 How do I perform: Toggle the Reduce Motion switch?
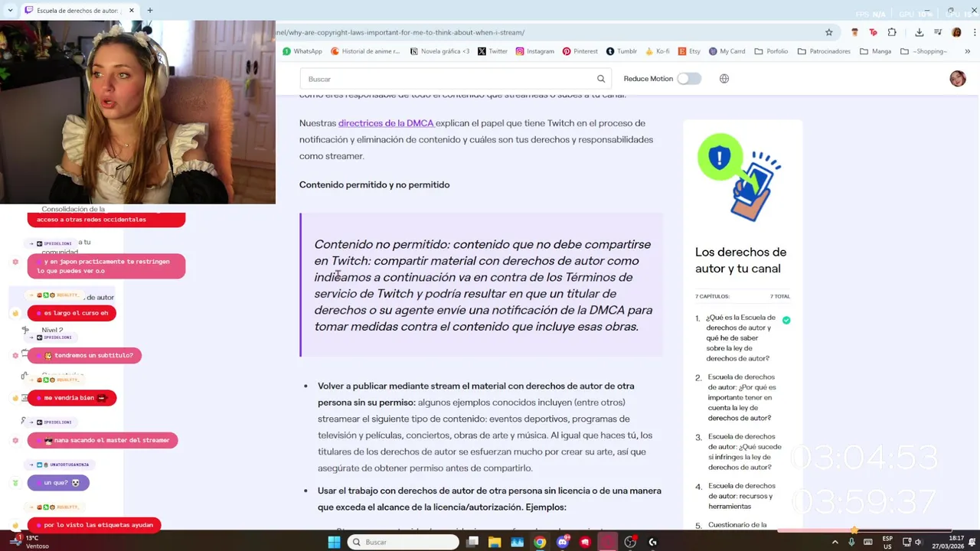click(689, 79)
